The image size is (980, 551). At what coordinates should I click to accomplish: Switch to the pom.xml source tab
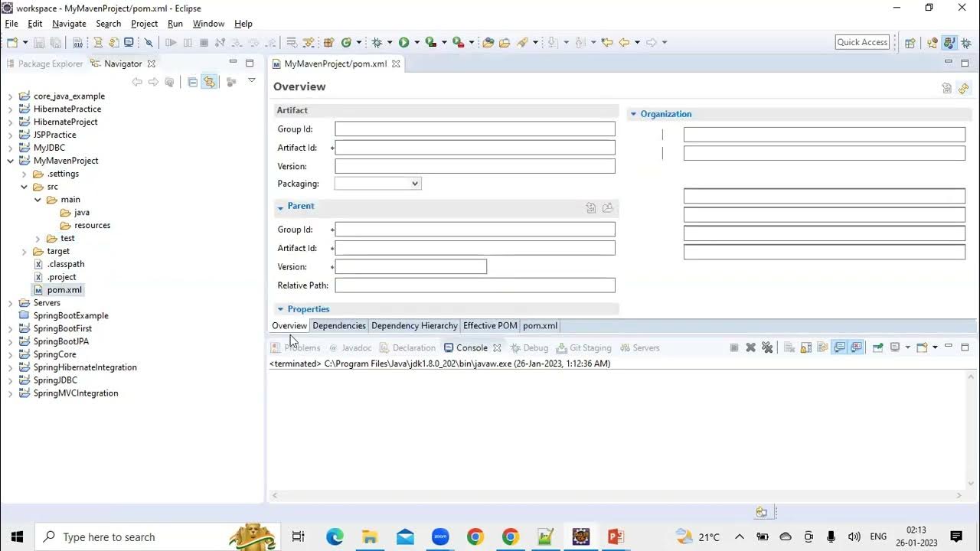click(540, 326)
